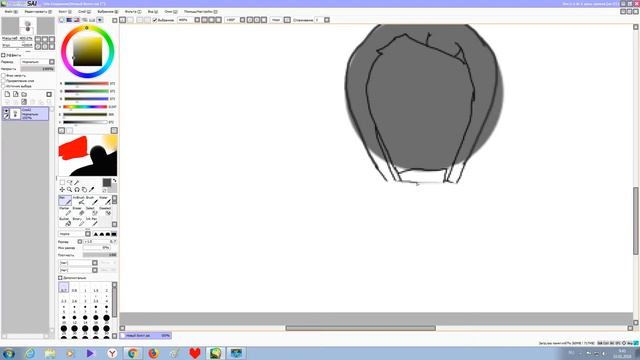Toggle the Выбранное checkbox in toolbar
This screenshot has height=360, width=640.
pyautogui.click(x=155, y=20)
